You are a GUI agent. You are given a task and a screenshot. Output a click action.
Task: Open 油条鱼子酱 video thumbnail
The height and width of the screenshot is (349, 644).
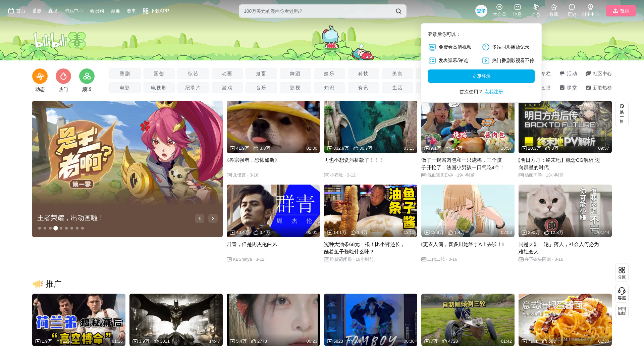click(371, 211)
